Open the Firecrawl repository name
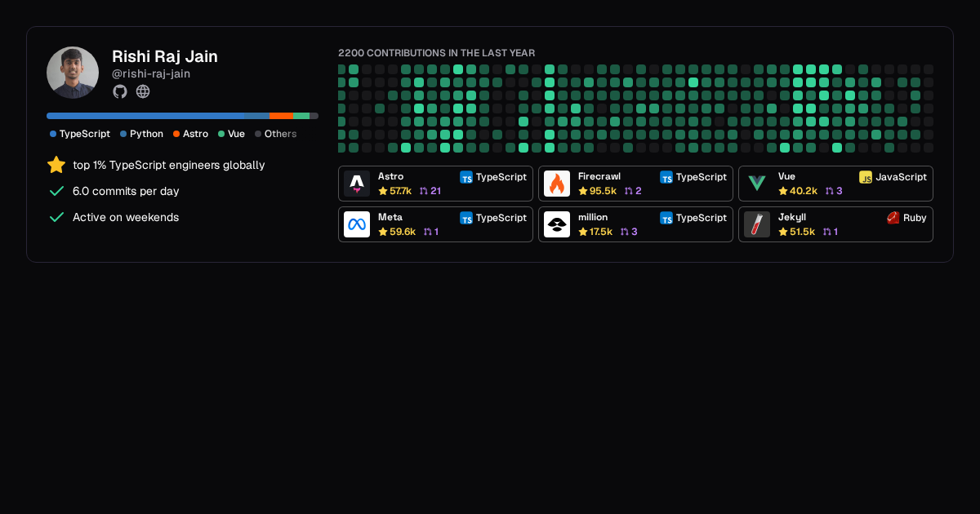 click(x=599, y=176)
